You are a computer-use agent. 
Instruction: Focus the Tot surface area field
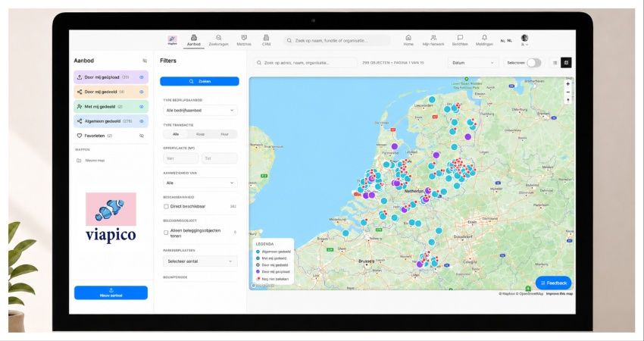click(x=219, y=158)
